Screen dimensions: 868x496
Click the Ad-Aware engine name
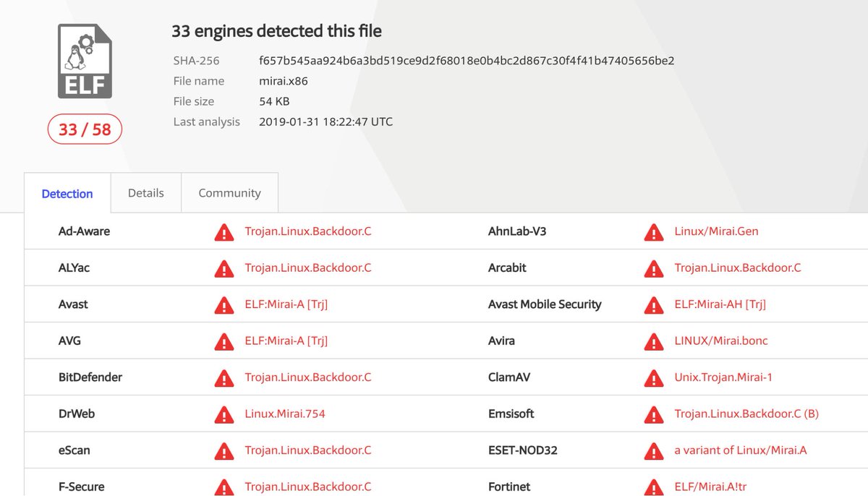coord(84,231)
